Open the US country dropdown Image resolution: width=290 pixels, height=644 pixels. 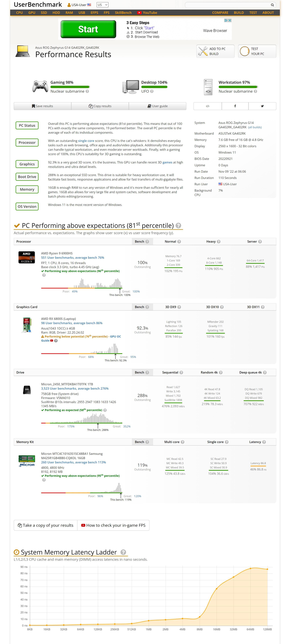[x=102, y=5]
